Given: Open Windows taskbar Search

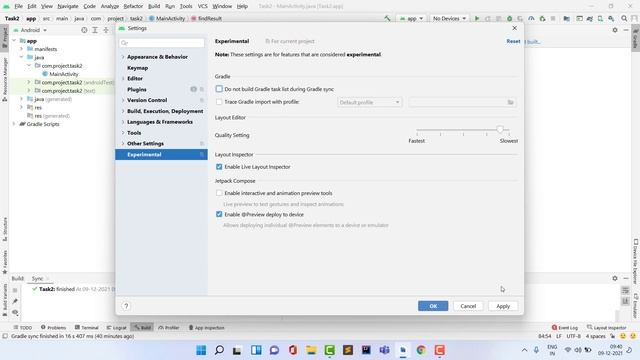Looking at the screenshot, I should (219, 350).
